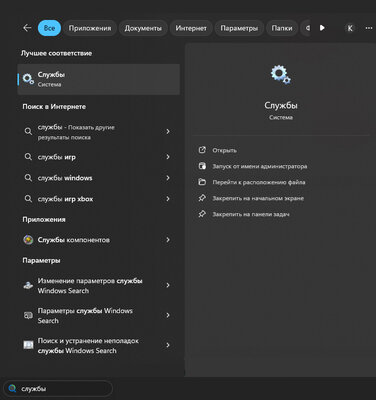Click pin icon beside 'Закрепить на начальном экране'

(x=202, y=198)
